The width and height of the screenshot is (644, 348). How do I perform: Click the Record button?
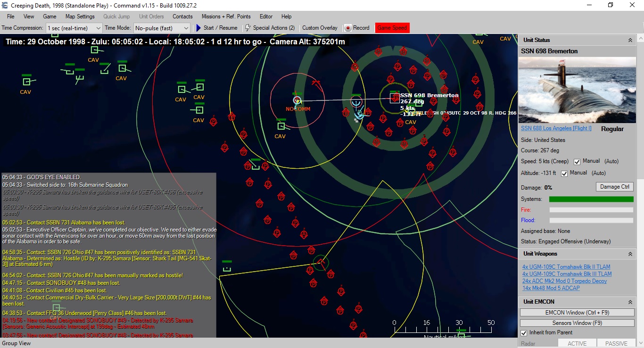pyautogui.click(x=357, y=28)
